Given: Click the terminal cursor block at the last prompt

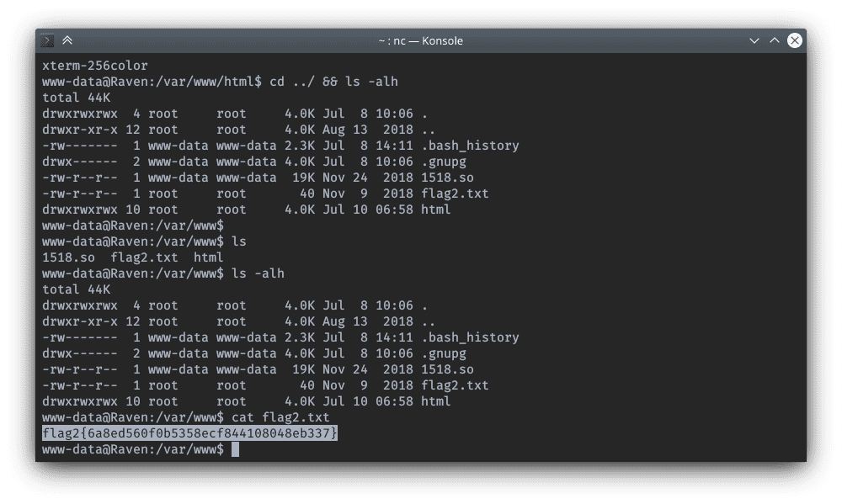Looking at the screenshot, I should [x=235, y=449].
